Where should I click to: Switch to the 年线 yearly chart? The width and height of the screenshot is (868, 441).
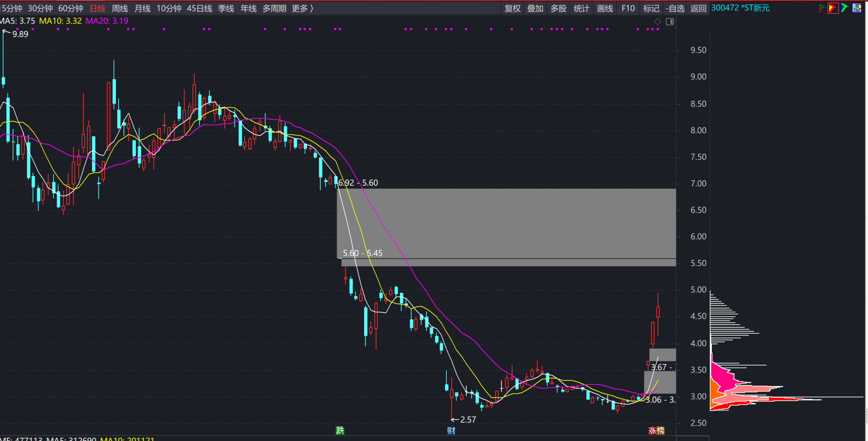pos(249,8)
